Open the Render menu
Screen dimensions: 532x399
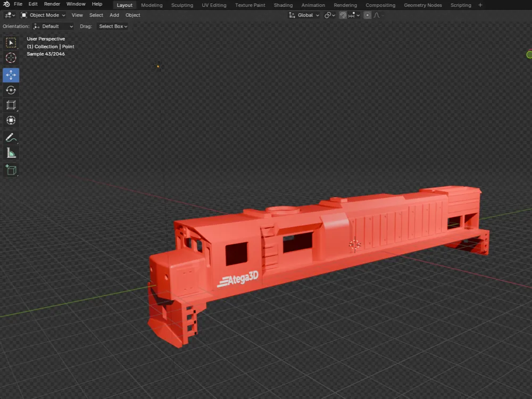pos(52,3)
